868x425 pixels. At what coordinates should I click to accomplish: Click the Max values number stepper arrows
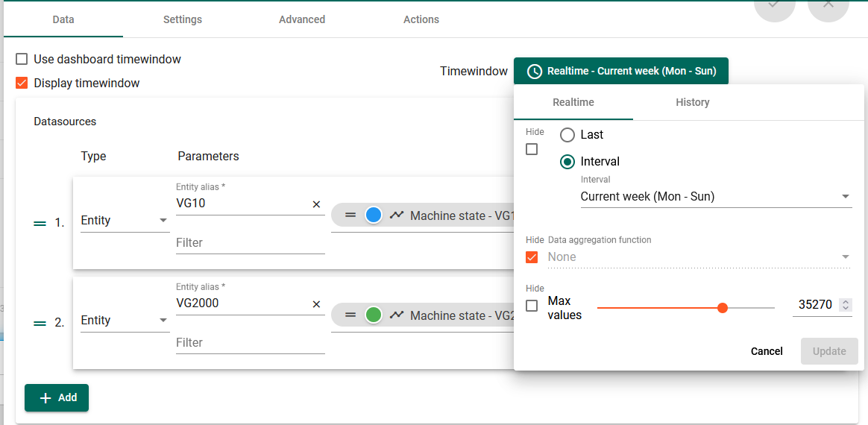tap(845, 304)
